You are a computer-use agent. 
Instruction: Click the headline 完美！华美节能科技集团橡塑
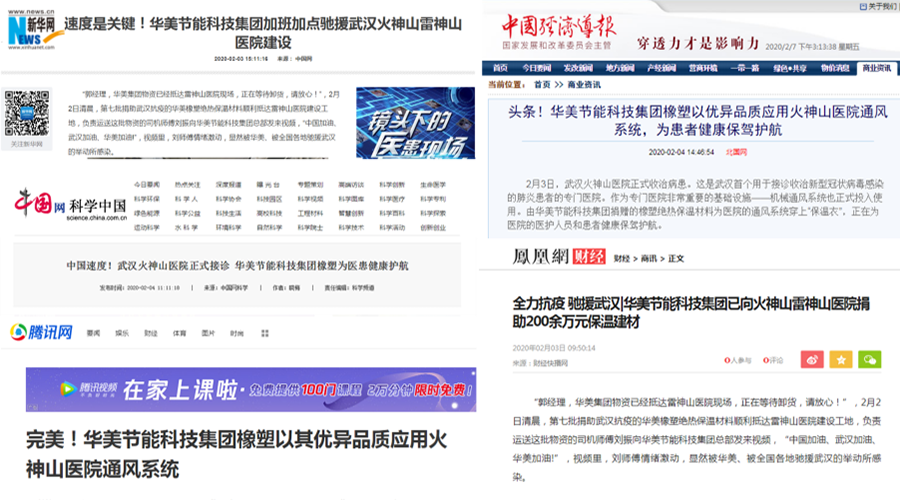pos(236,455)
